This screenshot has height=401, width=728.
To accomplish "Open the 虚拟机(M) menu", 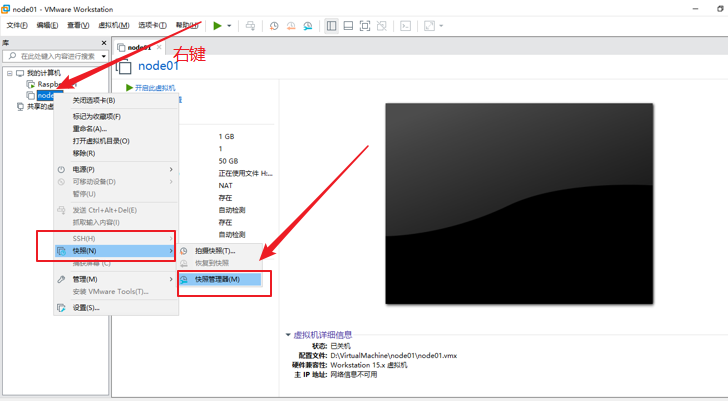I will click(x=114, y=25).
